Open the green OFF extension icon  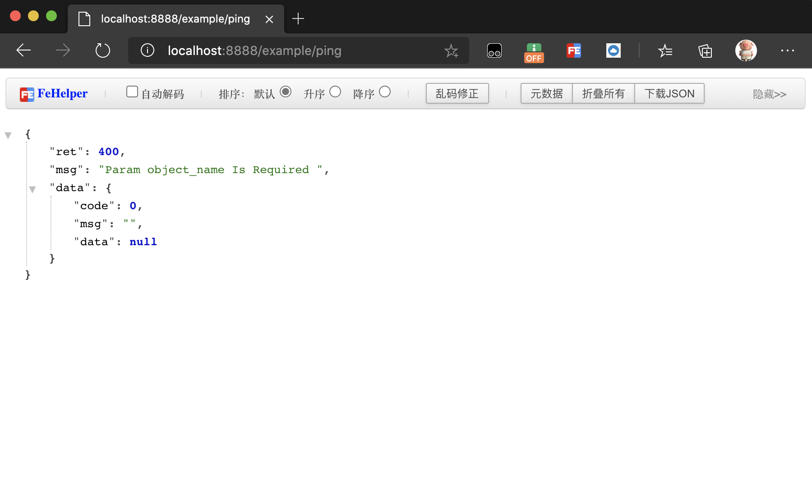[x=534, y=52]
